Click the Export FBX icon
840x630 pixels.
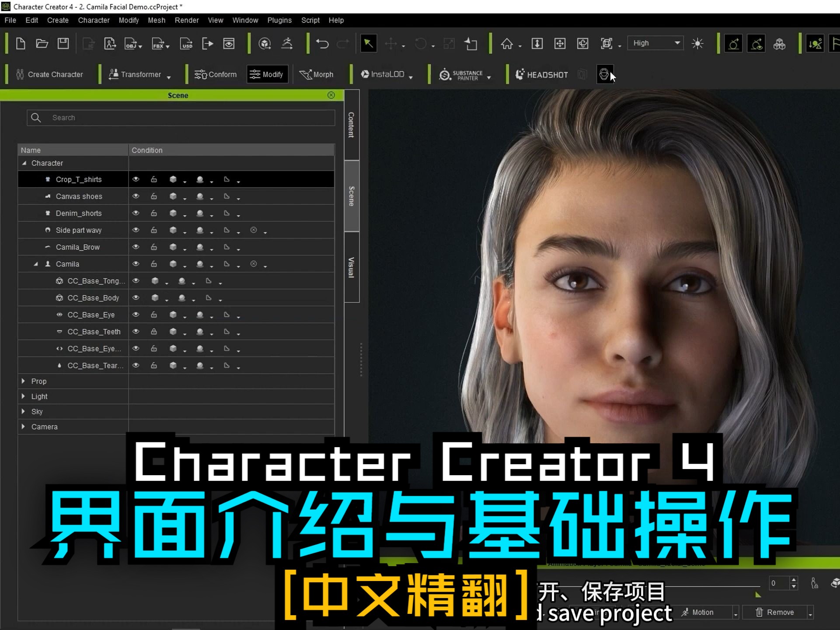(158, 43)
